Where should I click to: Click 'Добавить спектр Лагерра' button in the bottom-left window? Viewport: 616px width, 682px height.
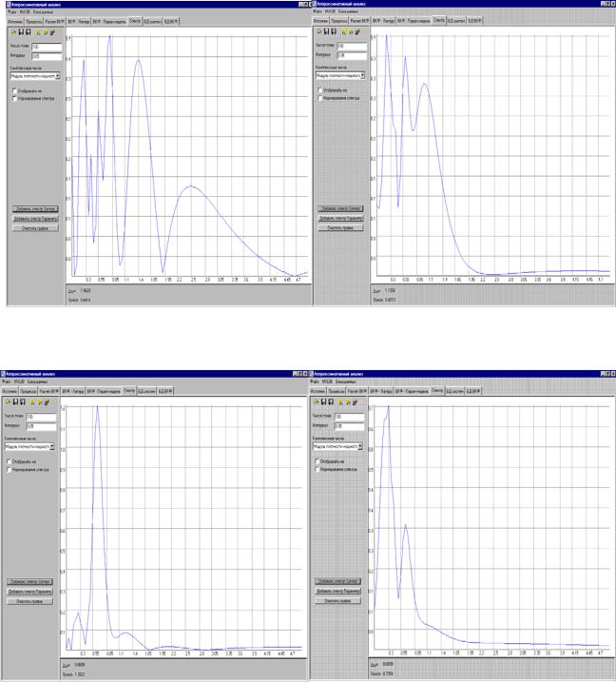click(x=29, y=581)
